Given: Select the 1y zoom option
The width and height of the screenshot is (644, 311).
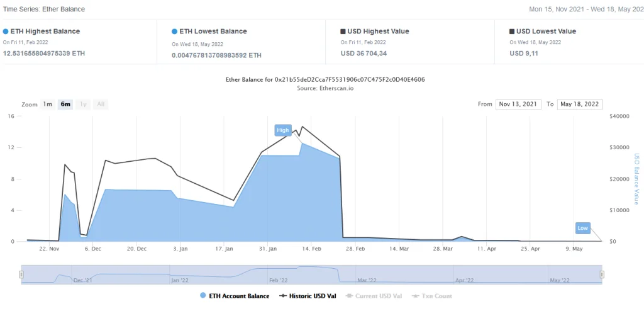Looking at the screenshot, I should [83, 104].
